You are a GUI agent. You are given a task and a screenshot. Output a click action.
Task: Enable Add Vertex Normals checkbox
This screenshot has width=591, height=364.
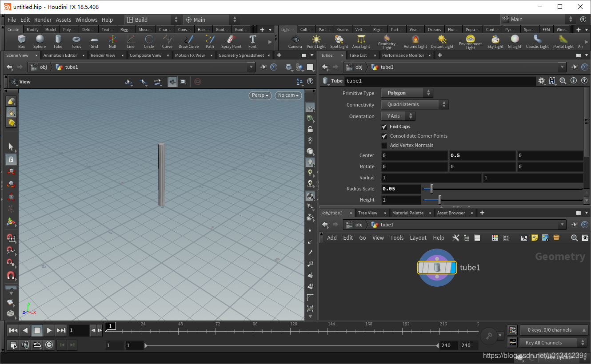point(384,146)
